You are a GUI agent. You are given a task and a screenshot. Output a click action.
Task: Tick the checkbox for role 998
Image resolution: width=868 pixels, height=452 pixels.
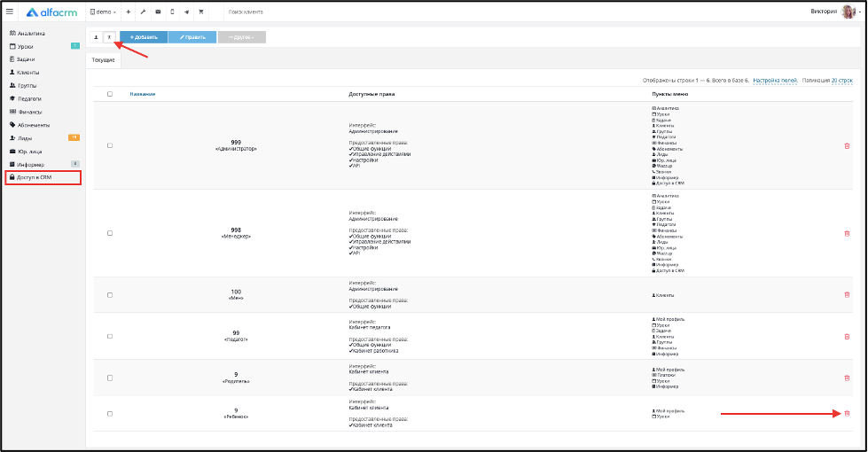coord(110,233)
